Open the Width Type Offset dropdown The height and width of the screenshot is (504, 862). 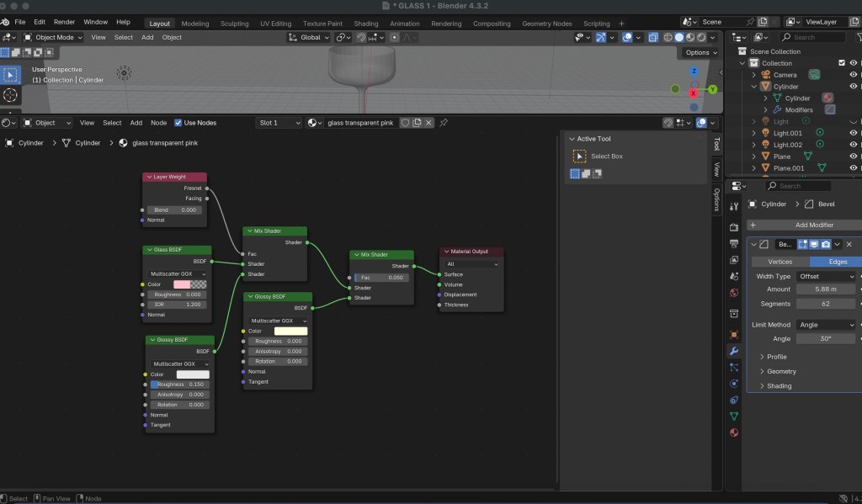click(827, 276)
